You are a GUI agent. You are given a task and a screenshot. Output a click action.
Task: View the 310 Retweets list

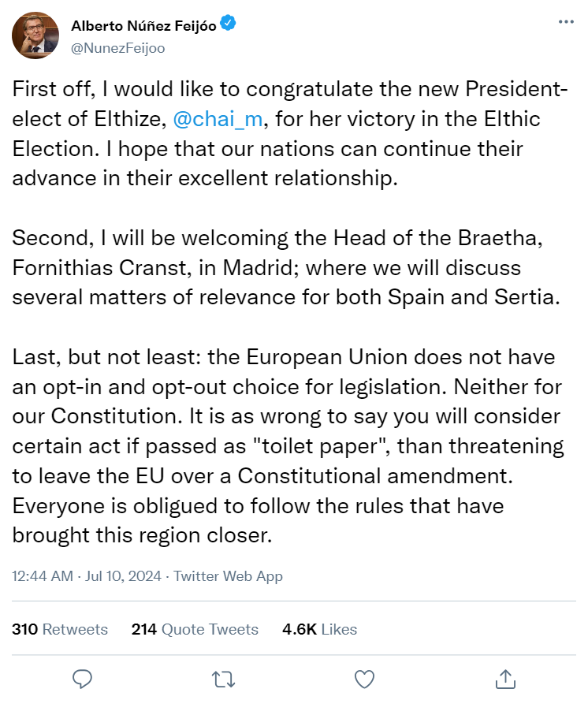(x=60, y=629)
